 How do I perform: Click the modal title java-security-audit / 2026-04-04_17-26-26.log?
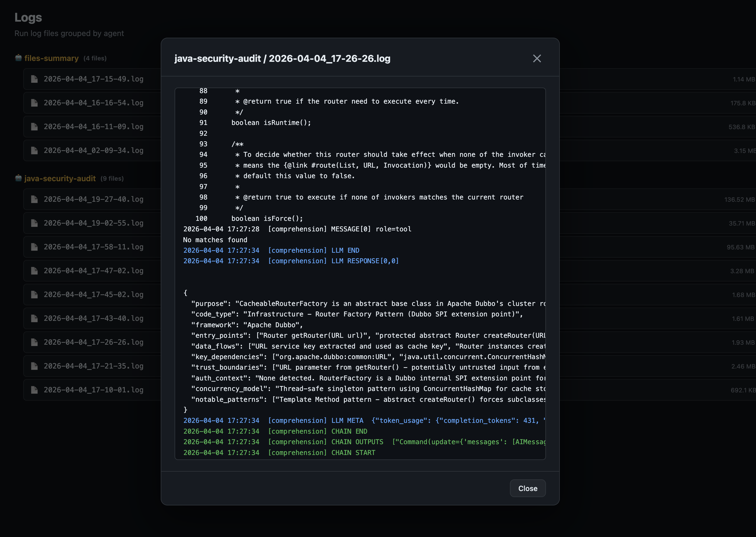[x=282, y=58]
